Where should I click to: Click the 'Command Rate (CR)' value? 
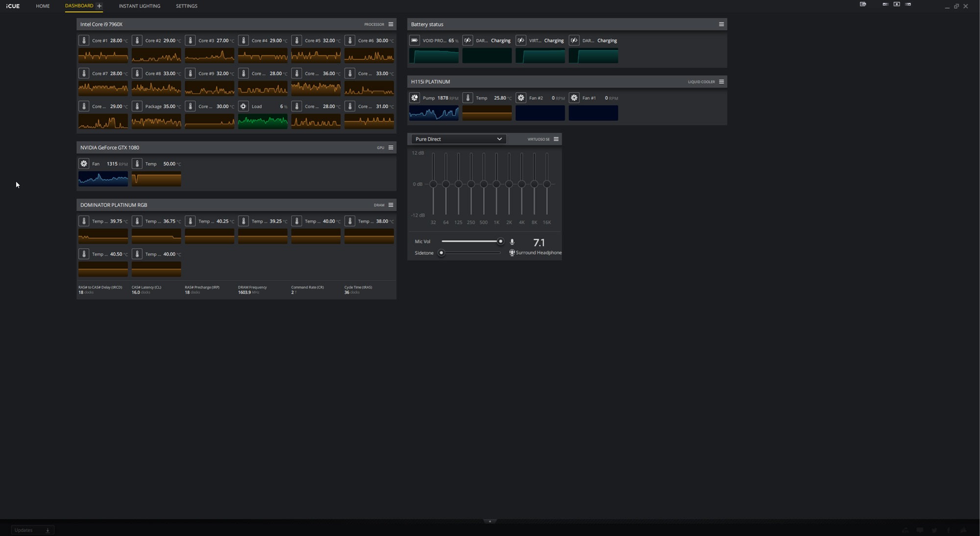(x=293, y=292)
